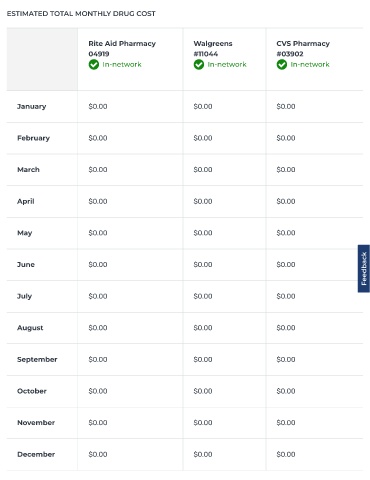Click Walgreens' March cost of $0.00
This screenshot has width=370, height=480.
[x=203, y=170]
